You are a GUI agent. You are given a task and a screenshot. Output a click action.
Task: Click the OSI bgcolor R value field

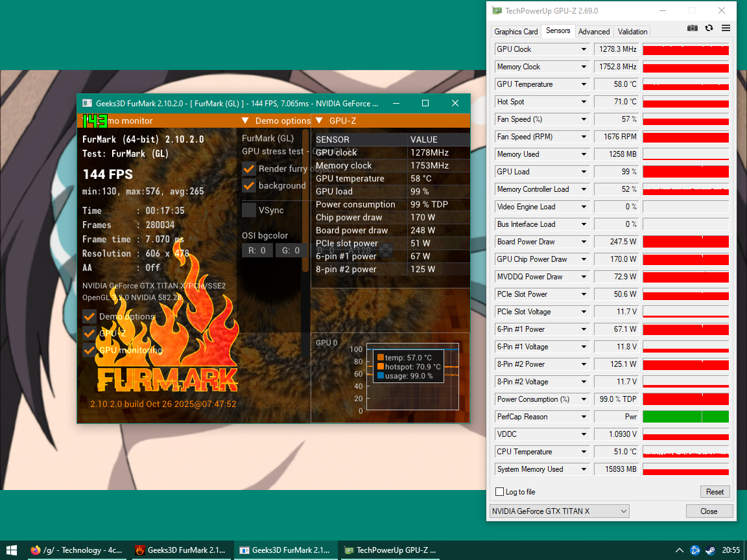pyautogui.click(x=257, y=250)
